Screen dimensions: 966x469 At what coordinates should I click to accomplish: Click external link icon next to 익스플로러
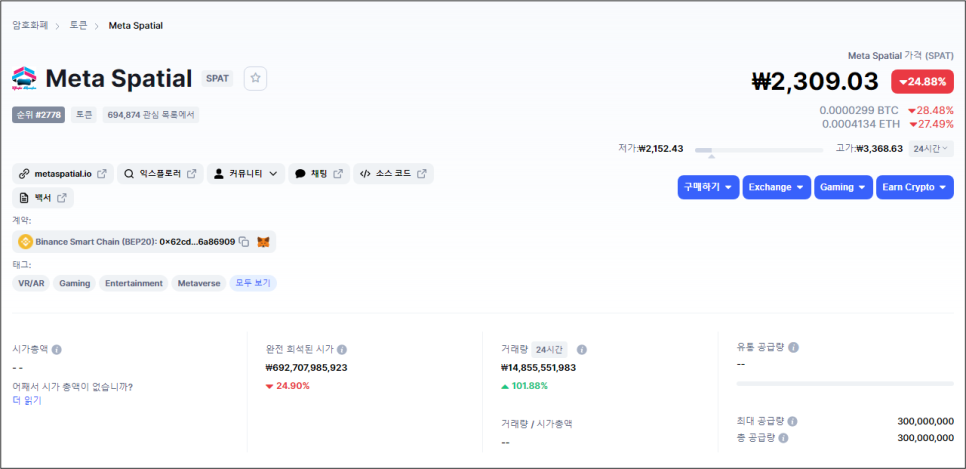(x=192, y=174)
